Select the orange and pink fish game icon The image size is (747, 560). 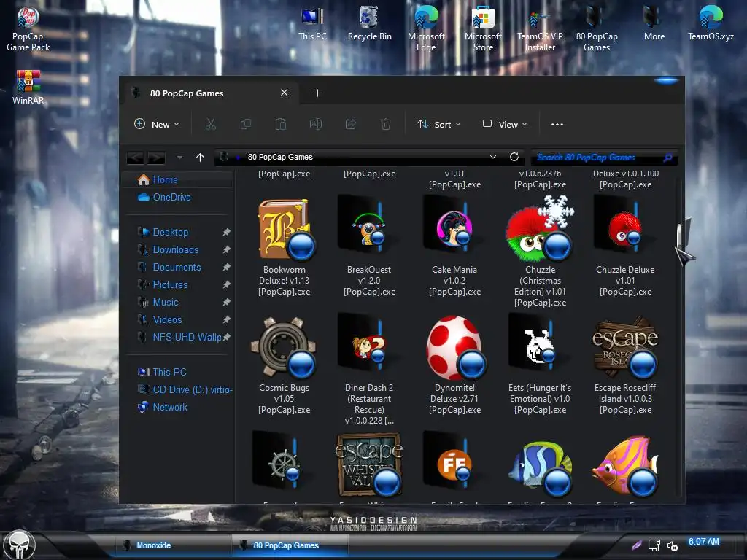pos(625,466)
